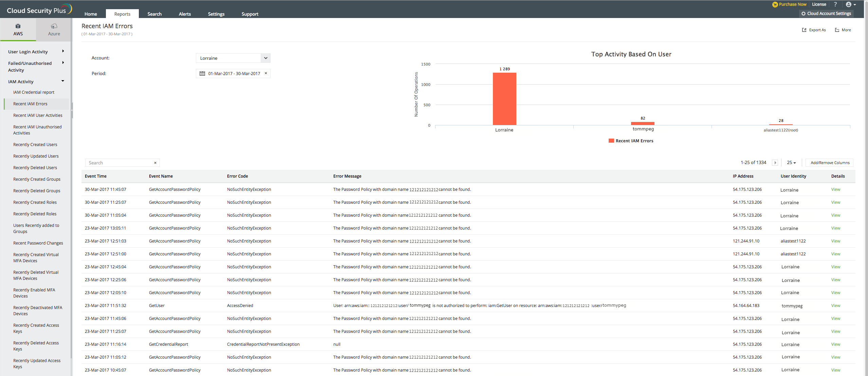This screenshot has width=868, height=376.
Task: Switch to the Settings tab
Action: (x=216, y=14)
